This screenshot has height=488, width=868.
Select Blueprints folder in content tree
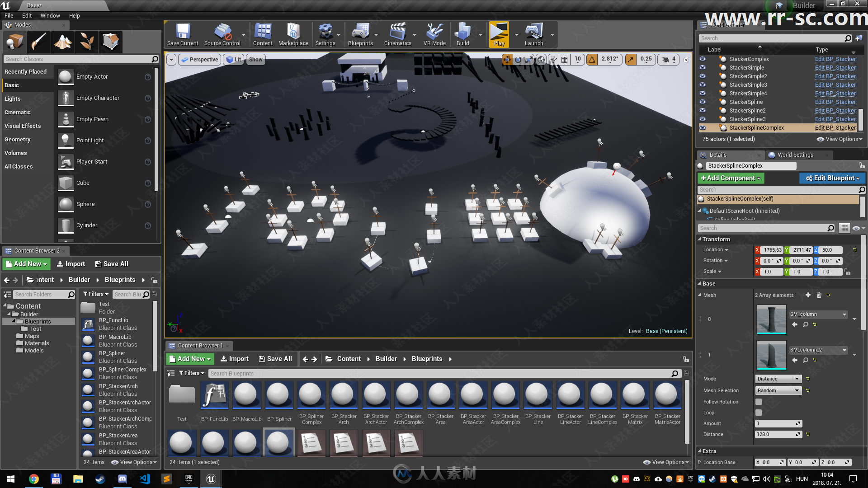click(38, 322)
